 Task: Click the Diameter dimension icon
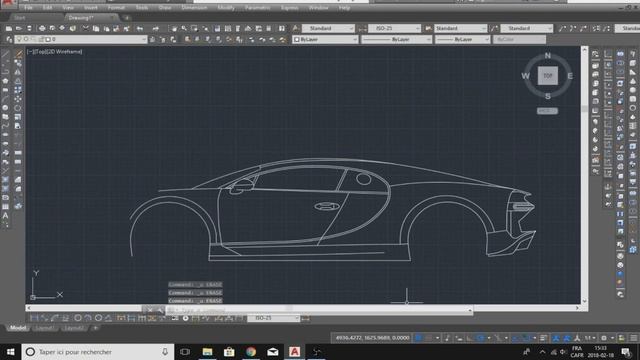pos(98,318)
